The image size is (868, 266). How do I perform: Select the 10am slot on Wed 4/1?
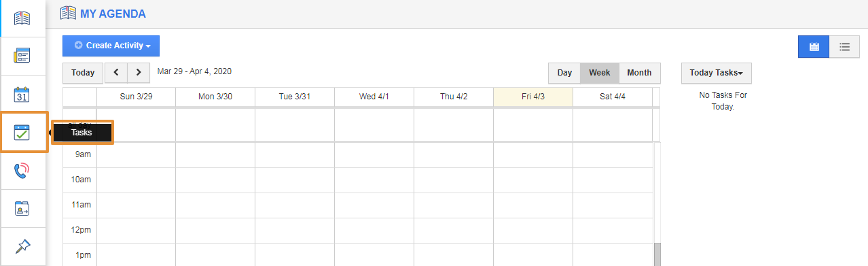374,180
